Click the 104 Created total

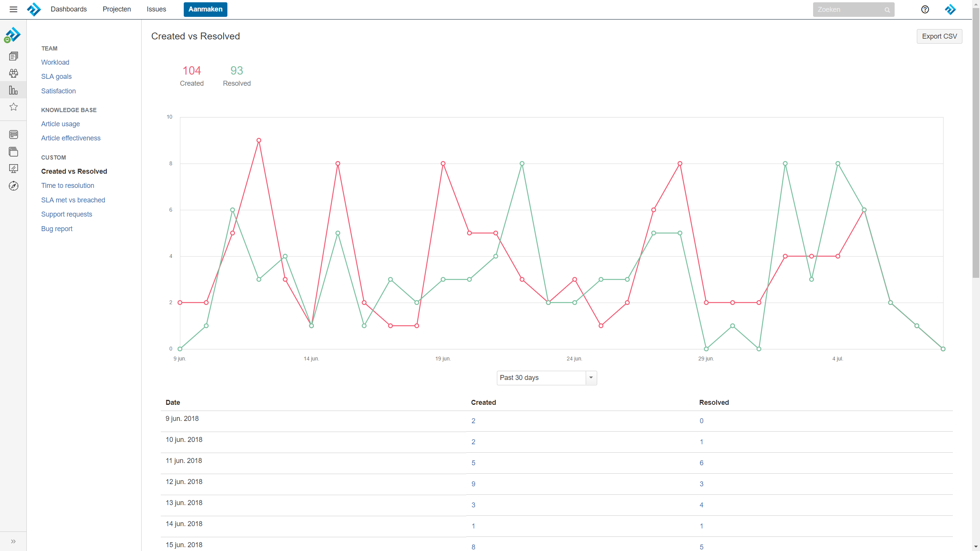click(x=192, y=70)
